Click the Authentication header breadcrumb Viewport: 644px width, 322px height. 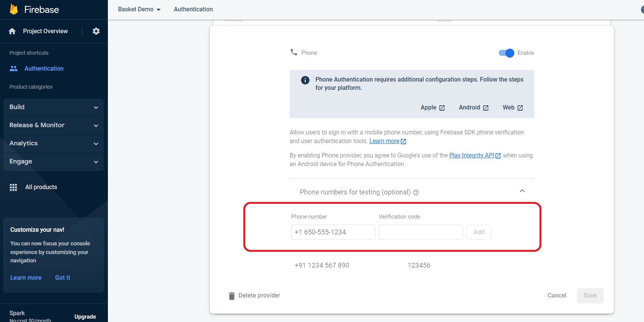pyautogui.click(x=193, y=9)
